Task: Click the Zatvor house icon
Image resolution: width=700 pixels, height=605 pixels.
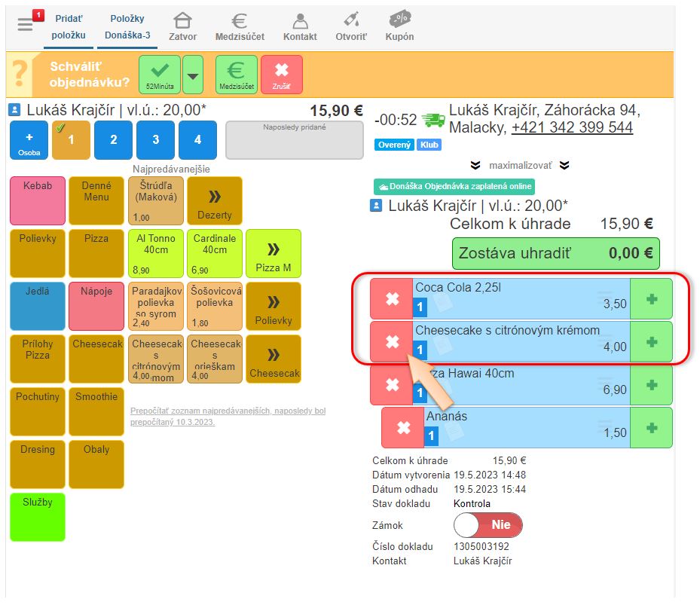Action: pos(182,26)
